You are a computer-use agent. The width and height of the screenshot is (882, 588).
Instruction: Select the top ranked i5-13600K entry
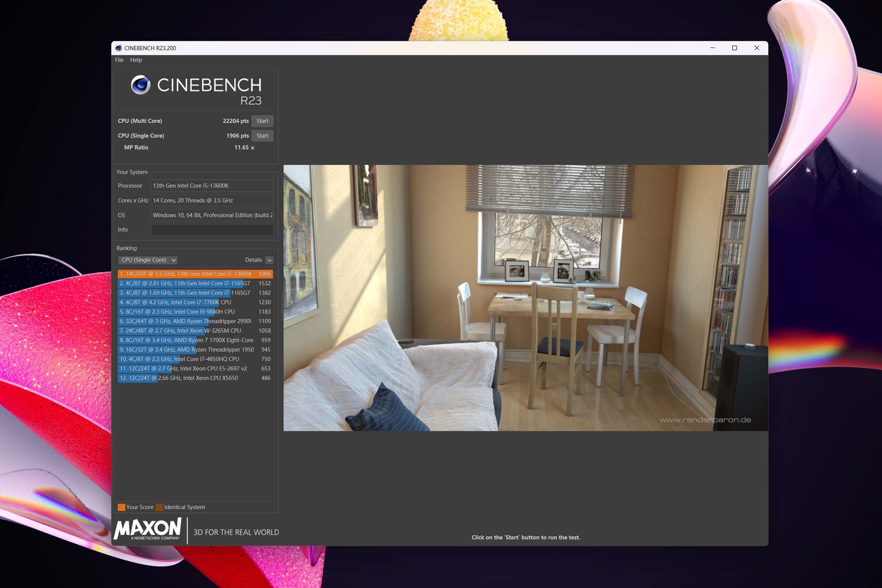[195, 274]
